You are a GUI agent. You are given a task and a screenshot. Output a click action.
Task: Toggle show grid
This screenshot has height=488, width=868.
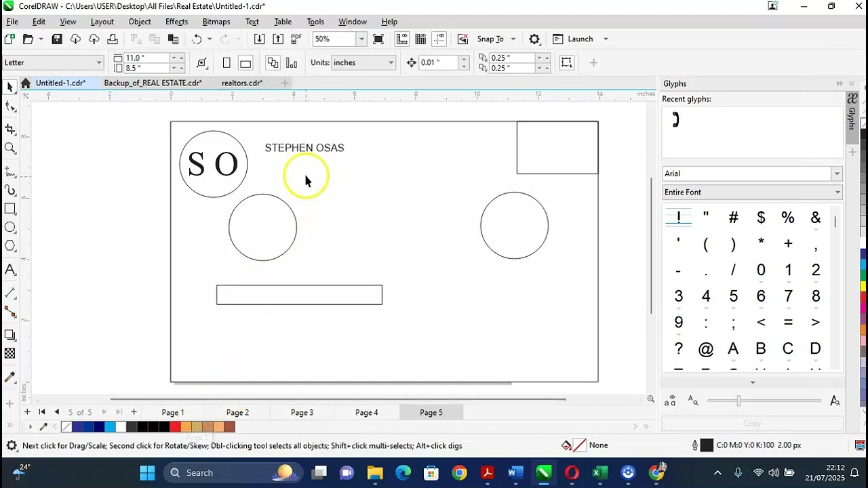click(x=420, y=39)
